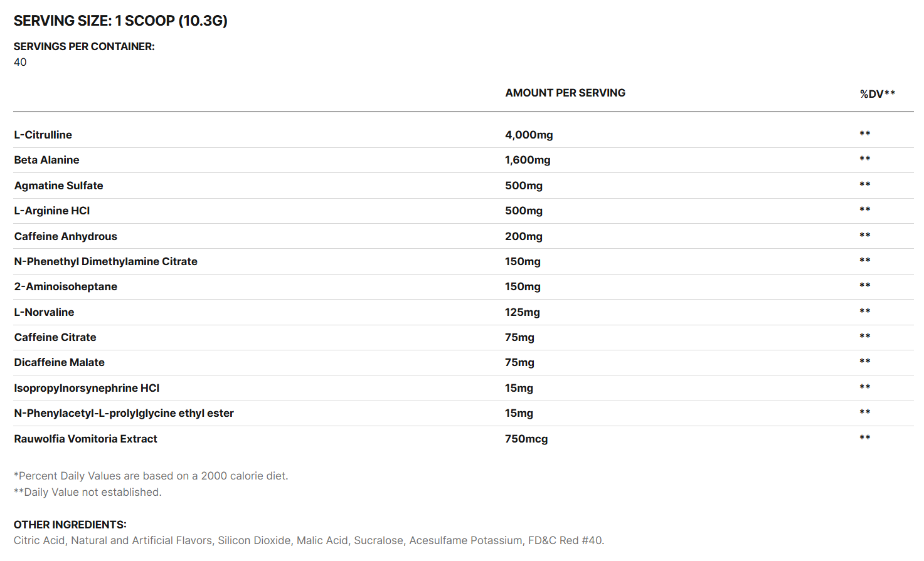Click the 2-Aminoisoheptane ingredient name

(x=66, y=286)
